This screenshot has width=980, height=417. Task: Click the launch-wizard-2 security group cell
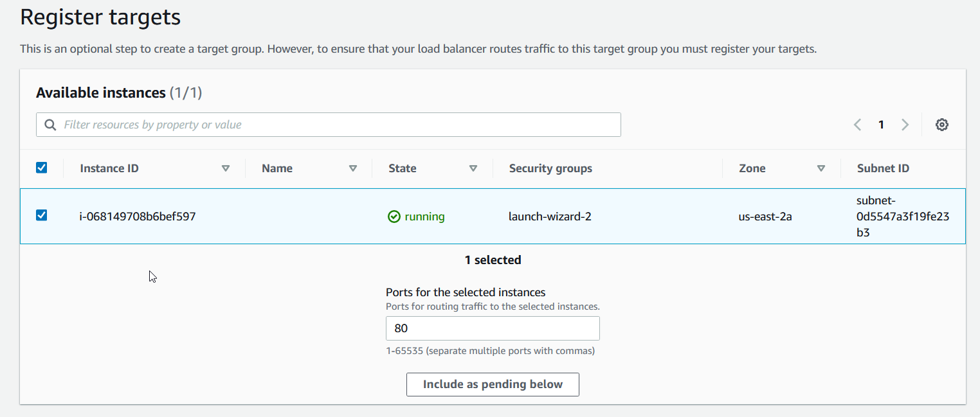[x=550, y=217]
